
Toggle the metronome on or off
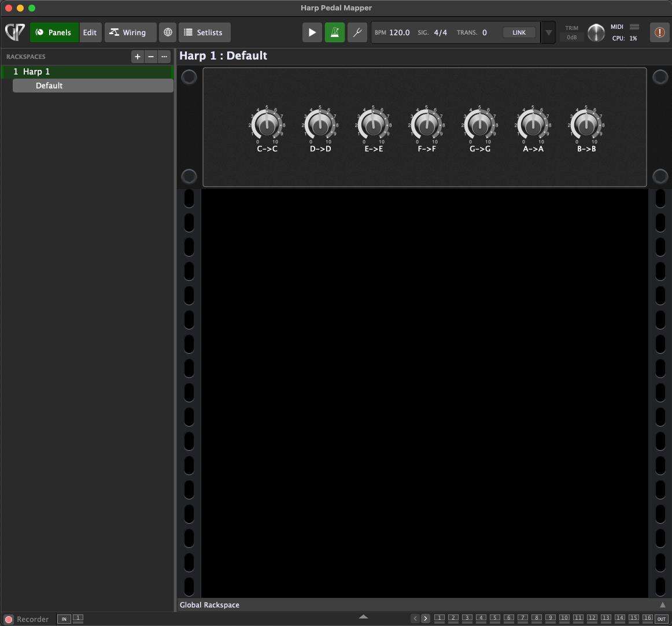click(x=335, y=32)
